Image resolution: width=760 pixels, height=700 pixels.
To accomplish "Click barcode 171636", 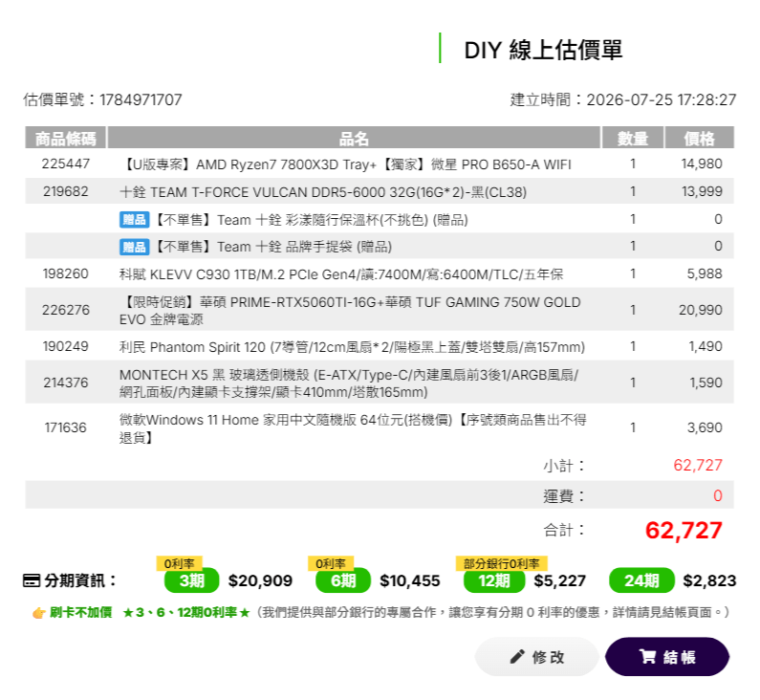I will click(65, 427).
